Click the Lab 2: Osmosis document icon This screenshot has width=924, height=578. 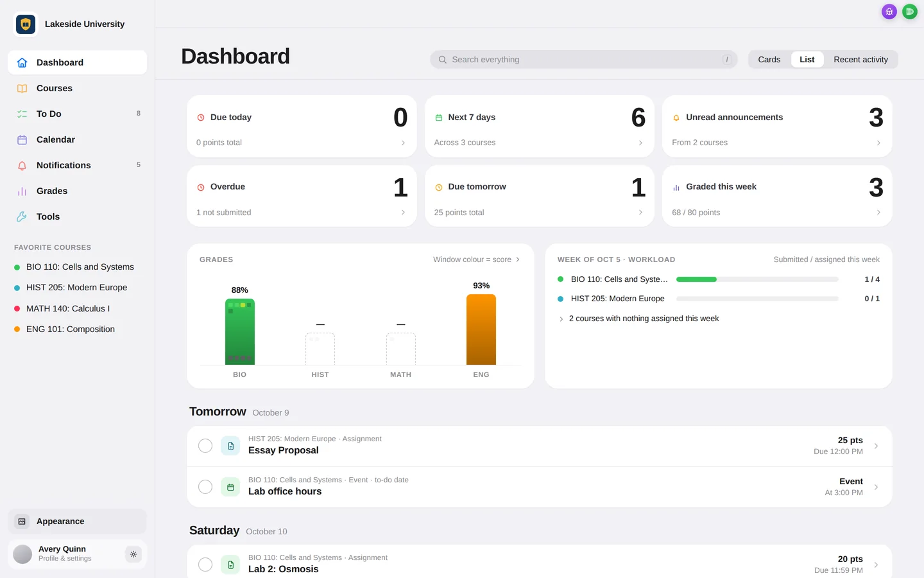[x=230, y=565]
